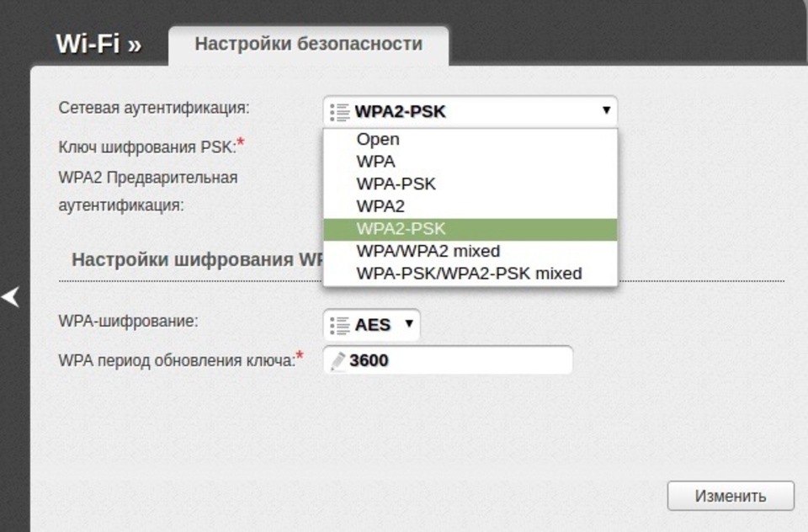Click the pencil icon in key period field
808x532 pixels.
point(338,360)
